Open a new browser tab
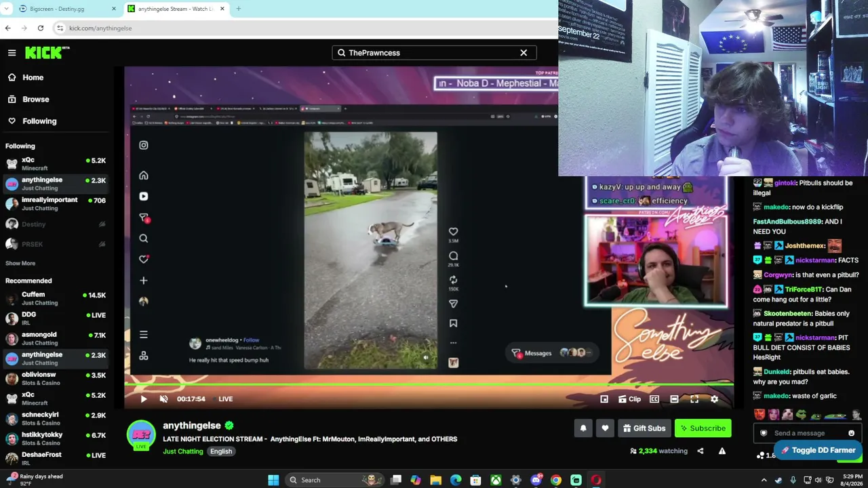868x488 pixels. coord(238,9)
